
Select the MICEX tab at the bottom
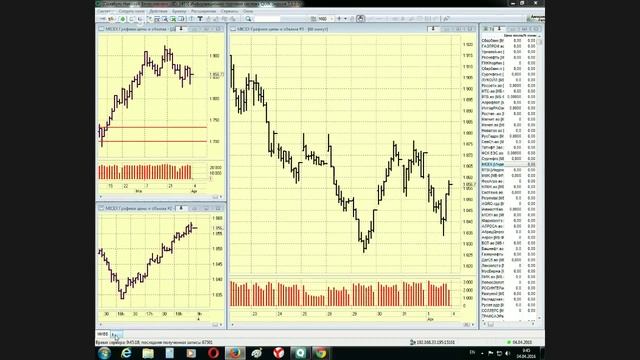coord(102,334)
